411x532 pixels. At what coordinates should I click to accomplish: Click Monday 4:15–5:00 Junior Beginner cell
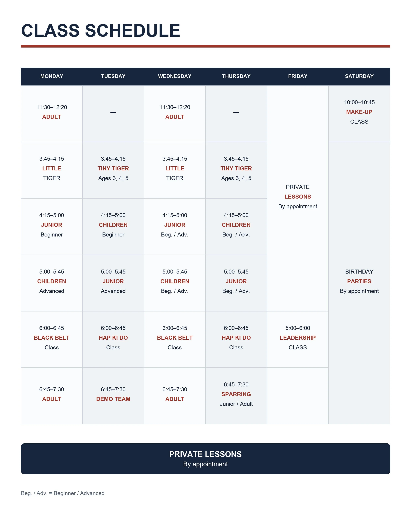tap(52, 227)
